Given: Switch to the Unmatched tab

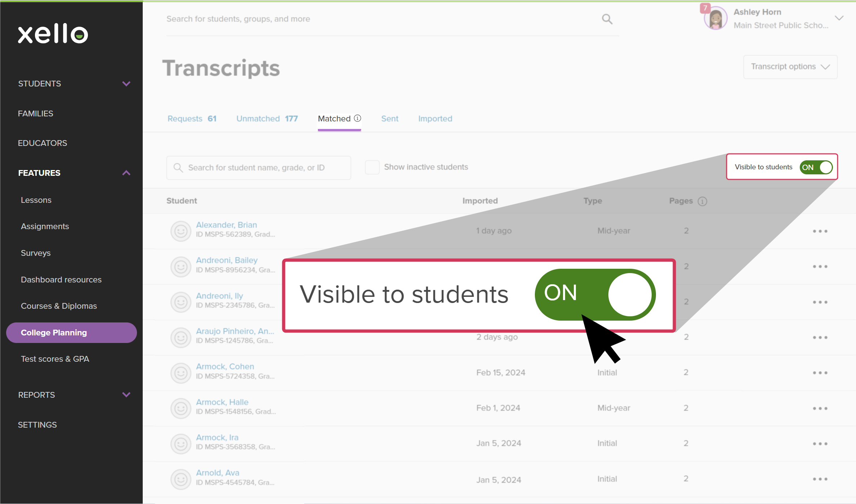Looking at the screenshot, I should (x=267, y=119).
